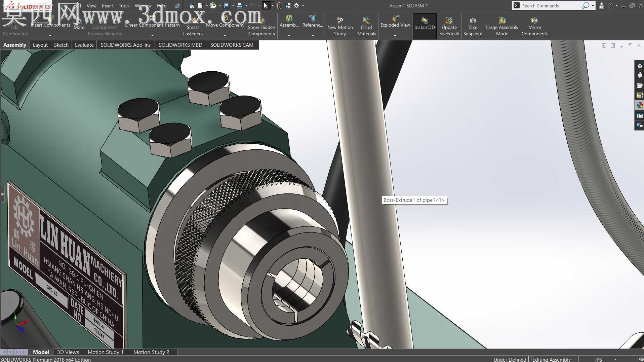
Task: Pin the menu bar with pushpin icon
Action: [x=177, y=6]
